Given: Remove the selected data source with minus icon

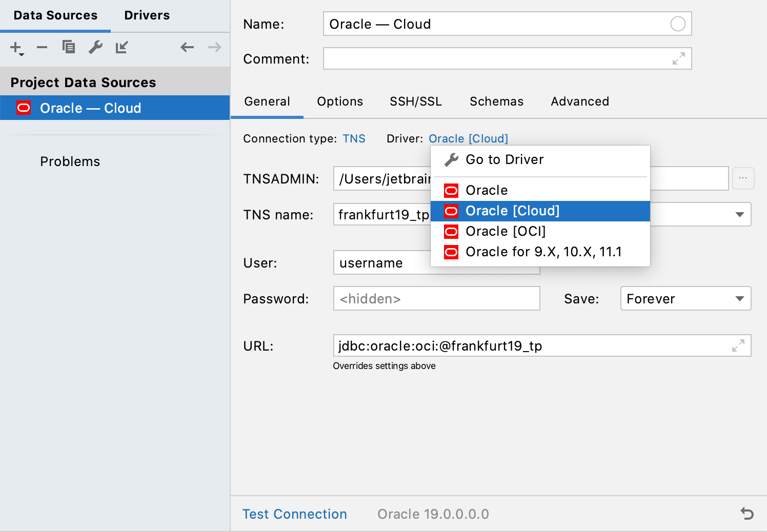Looking at the screenshot, I should coord(42,48).
